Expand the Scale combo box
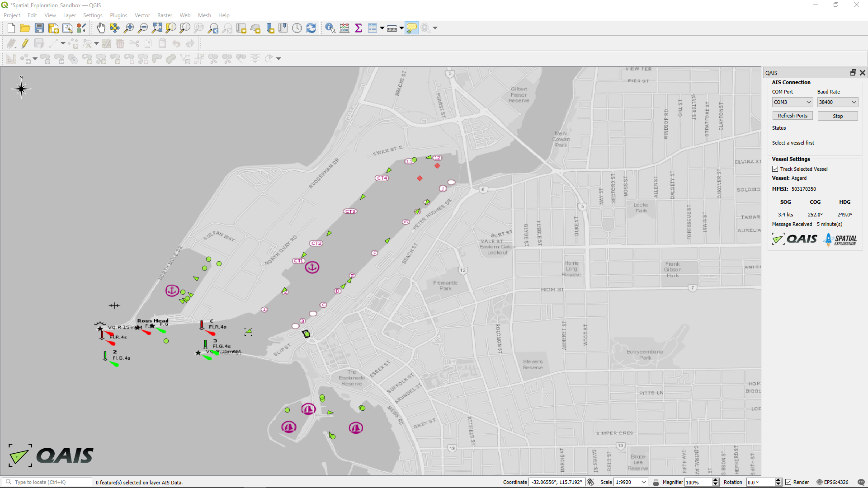 click(644, 482)
